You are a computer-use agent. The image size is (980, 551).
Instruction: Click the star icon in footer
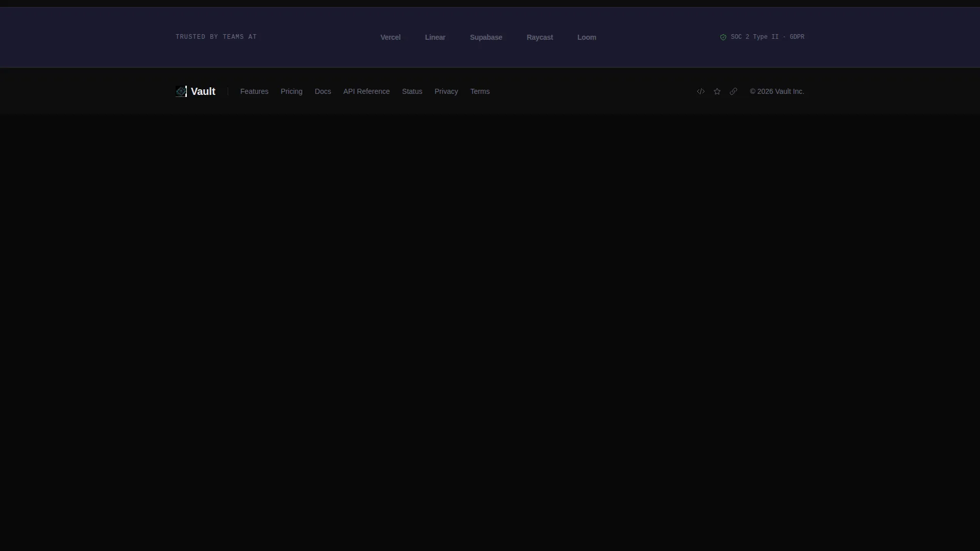pos(717,91)
